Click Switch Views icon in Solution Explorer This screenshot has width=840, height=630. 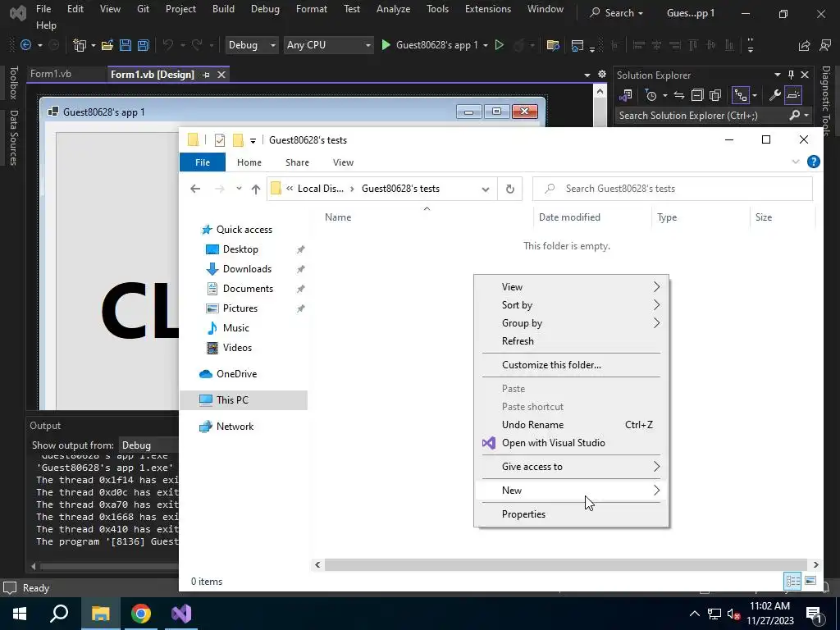[x=625, y=95]
